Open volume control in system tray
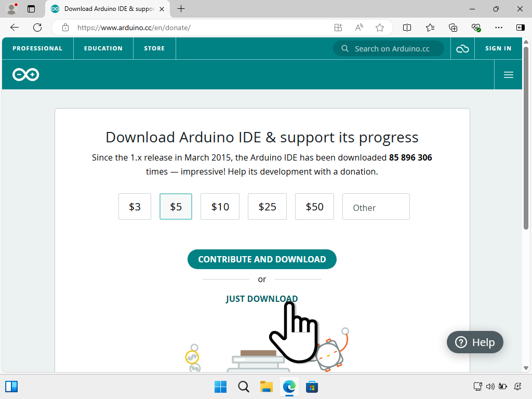 [490, 387]
